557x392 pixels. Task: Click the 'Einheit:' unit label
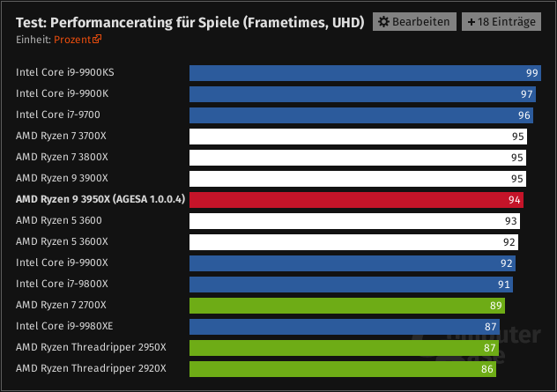(33, 40)
